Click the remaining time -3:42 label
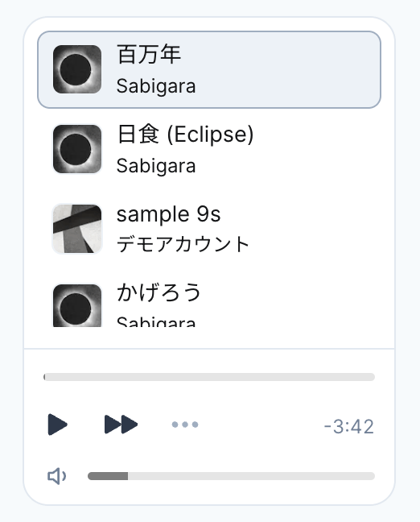 (349, 426)
